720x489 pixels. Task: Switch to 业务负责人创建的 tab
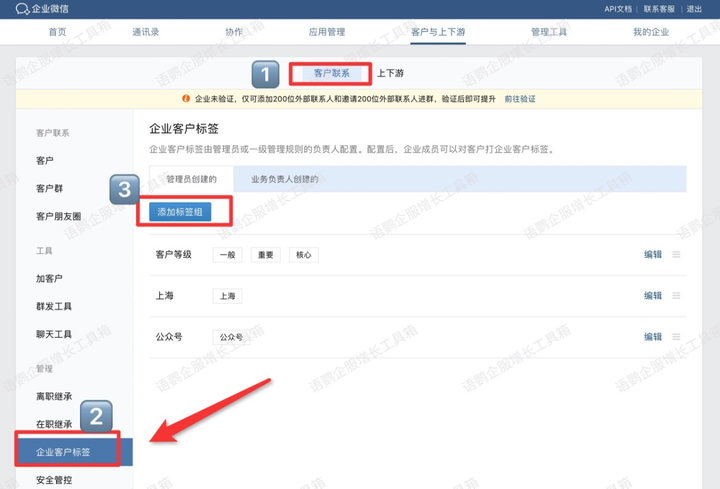285,179
